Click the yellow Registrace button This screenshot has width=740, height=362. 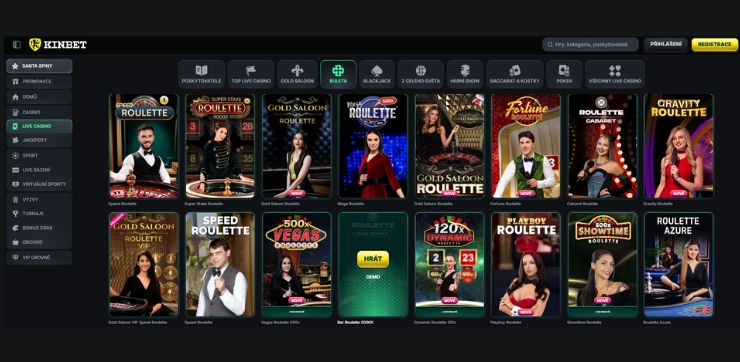[x=715, y=44]
